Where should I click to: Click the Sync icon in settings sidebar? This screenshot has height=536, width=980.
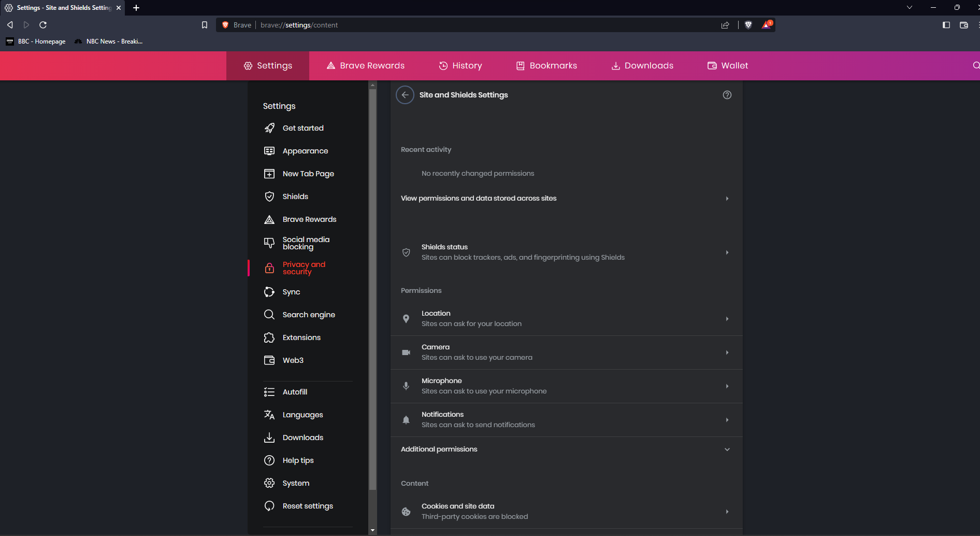270,292
